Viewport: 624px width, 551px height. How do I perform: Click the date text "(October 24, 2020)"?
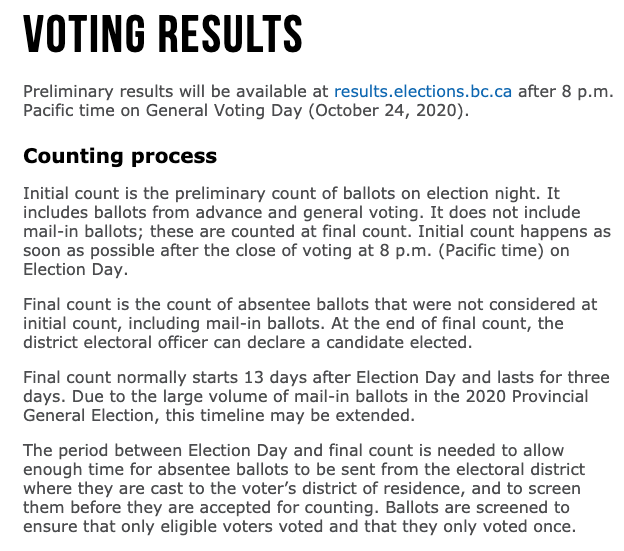[388, 110]
